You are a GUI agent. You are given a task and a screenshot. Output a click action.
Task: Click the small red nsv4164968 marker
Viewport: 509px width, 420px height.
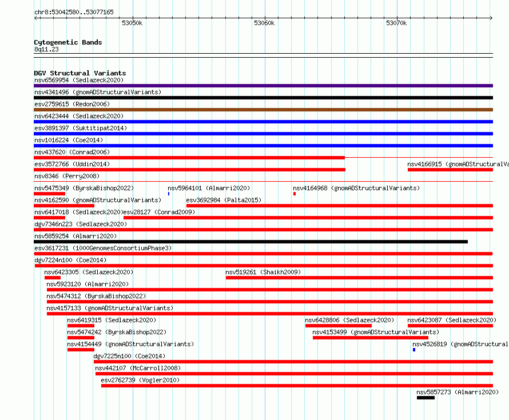click(295, 194)
